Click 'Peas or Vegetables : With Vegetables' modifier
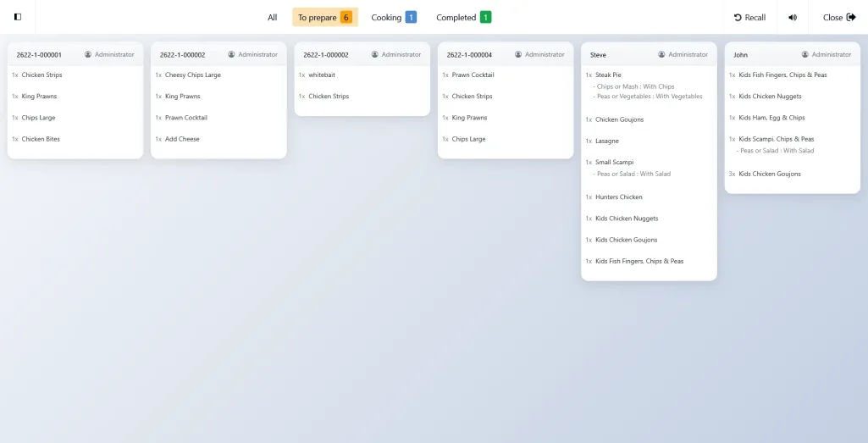Screen dimensions: 868x443 click(648, 97)
